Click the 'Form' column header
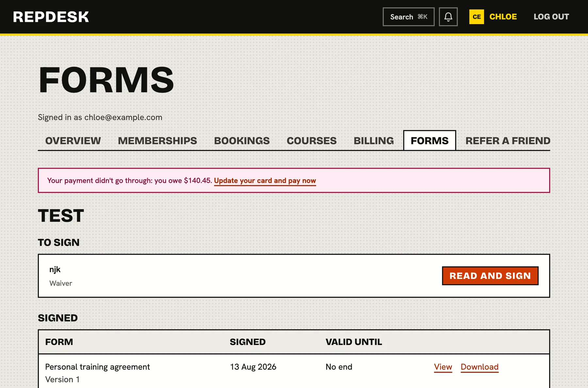This screenshot has height=388, width=588. (59, 342)
